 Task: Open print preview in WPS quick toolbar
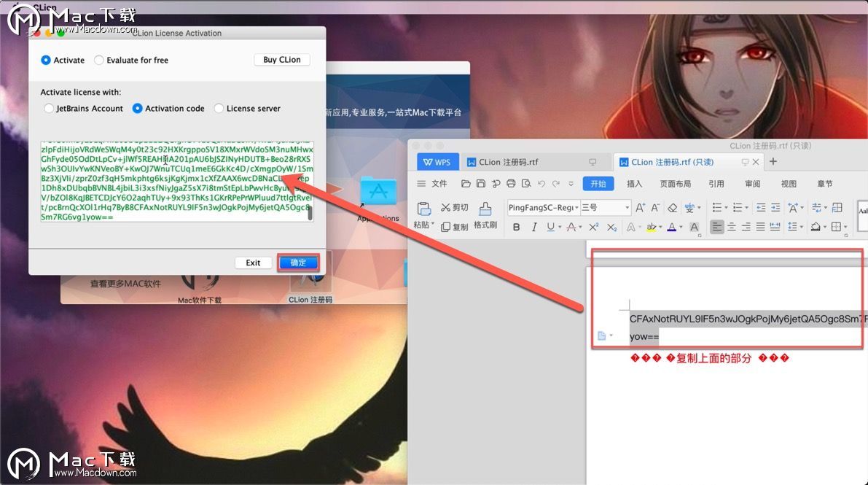coord(526,184)
